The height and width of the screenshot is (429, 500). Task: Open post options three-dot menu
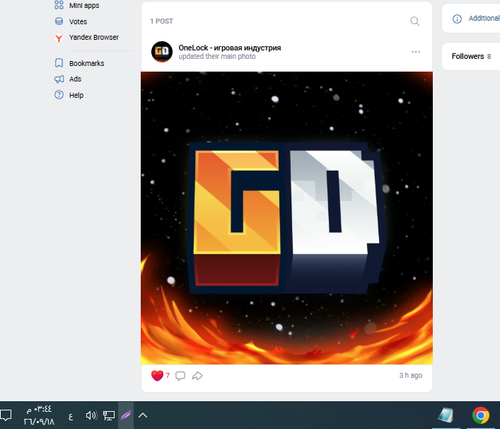point(416,52)
